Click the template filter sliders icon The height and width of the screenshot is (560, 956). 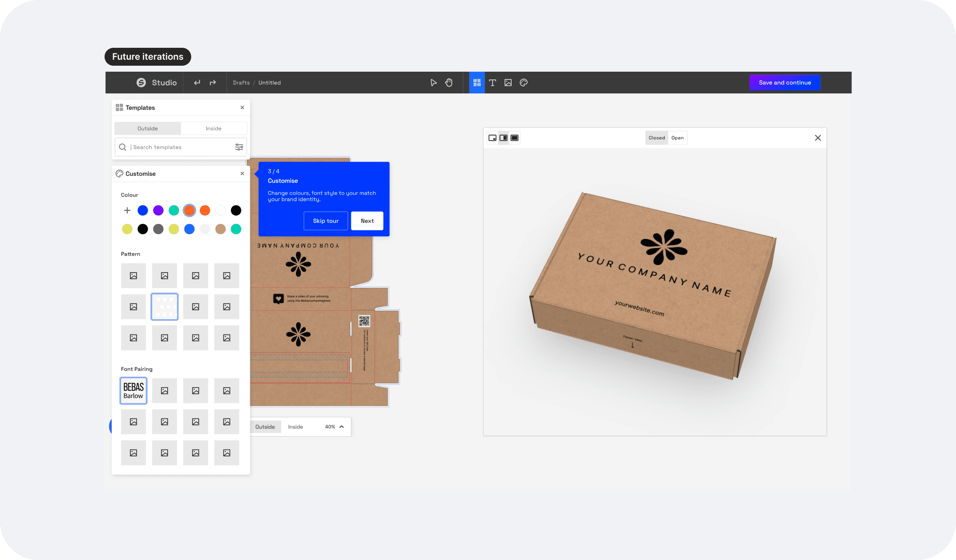[239, 147]
